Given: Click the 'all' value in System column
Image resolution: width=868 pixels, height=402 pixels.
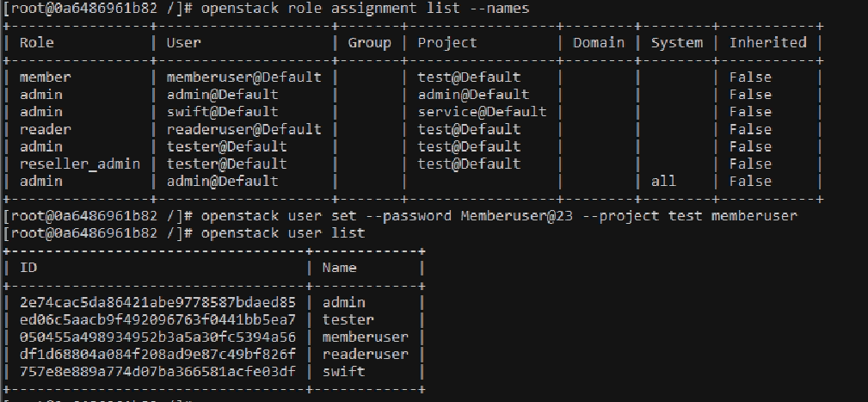Looking at the screenshot, I should coord(663,181).
